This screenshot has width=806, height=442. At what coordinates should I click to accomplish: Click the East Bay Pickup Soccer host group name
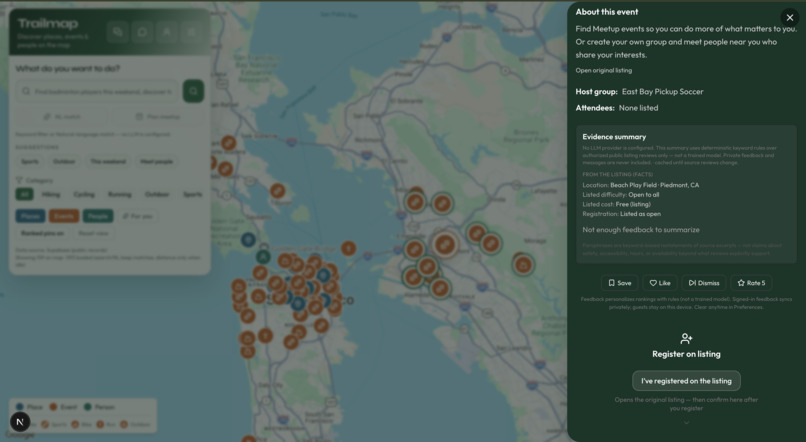pos(663,91)
